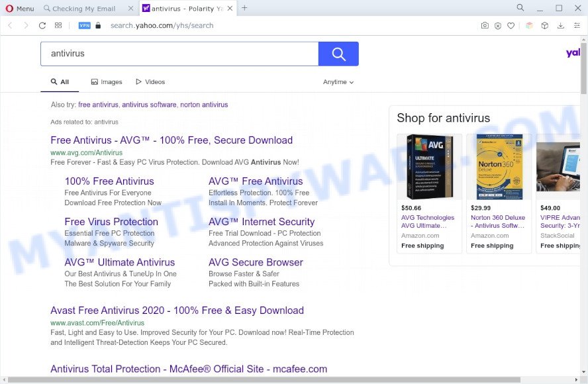Click the horizontal scrollbar thumb
This screenshot has width=588, height=384.
[264, 380]
